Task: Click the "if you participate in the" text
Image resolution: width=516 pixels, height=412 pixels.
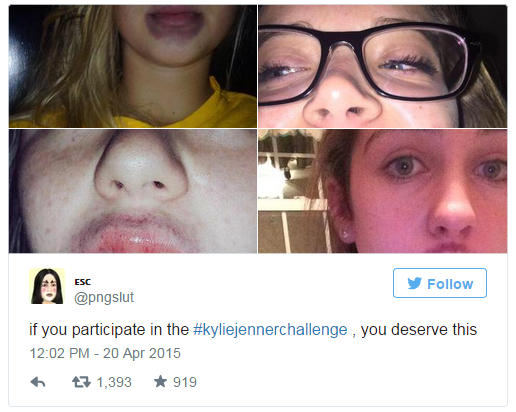Action: (109, 330)
